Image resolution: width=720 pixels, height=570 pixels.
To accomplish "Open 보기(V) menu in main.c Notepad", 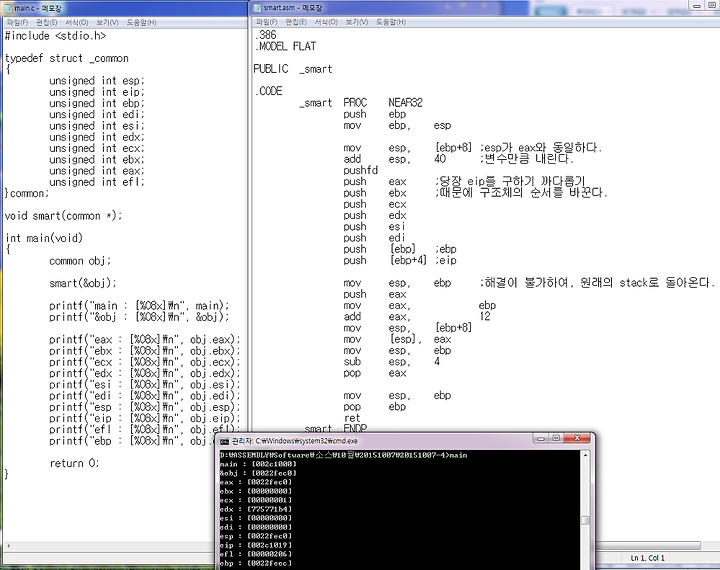I will click(107, 22).
